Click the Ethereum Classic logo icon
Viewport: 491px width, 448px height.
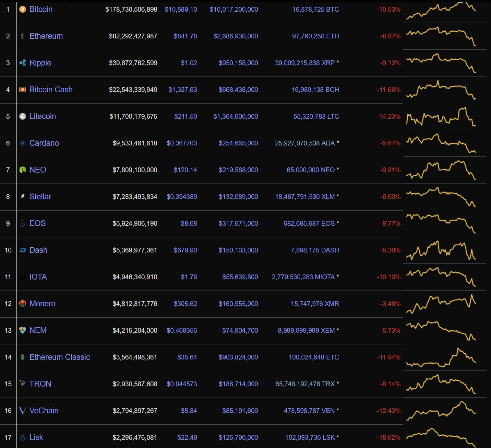[x=23, y=357]
